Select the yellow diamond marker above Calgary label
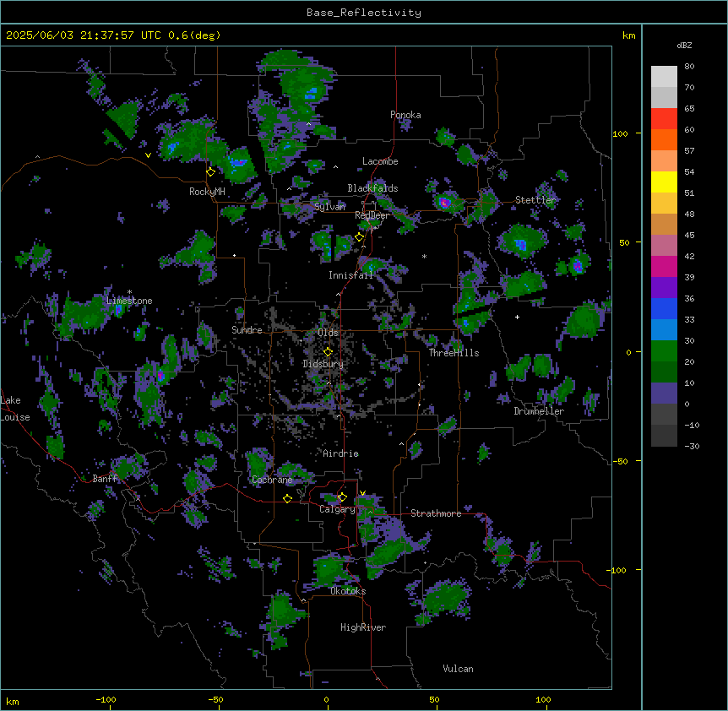The width and height of the screenshot is (728, 711). click(342, 497)
